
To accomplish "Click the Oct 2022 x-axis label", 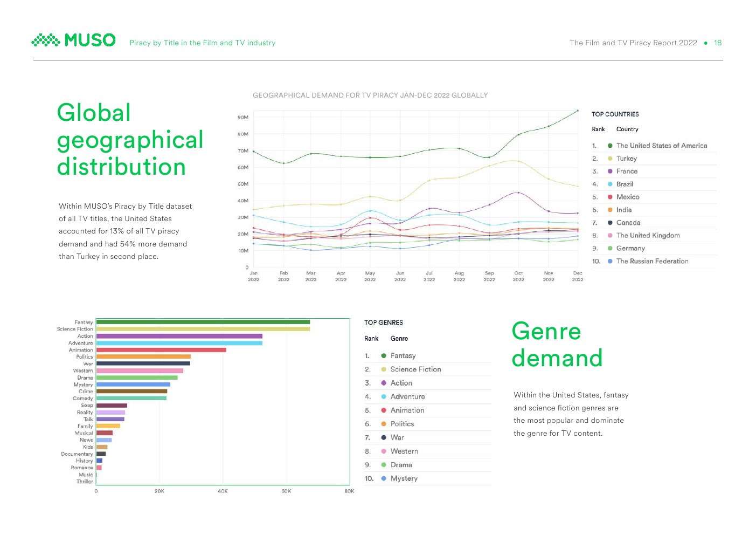I will tap(518, 276).
